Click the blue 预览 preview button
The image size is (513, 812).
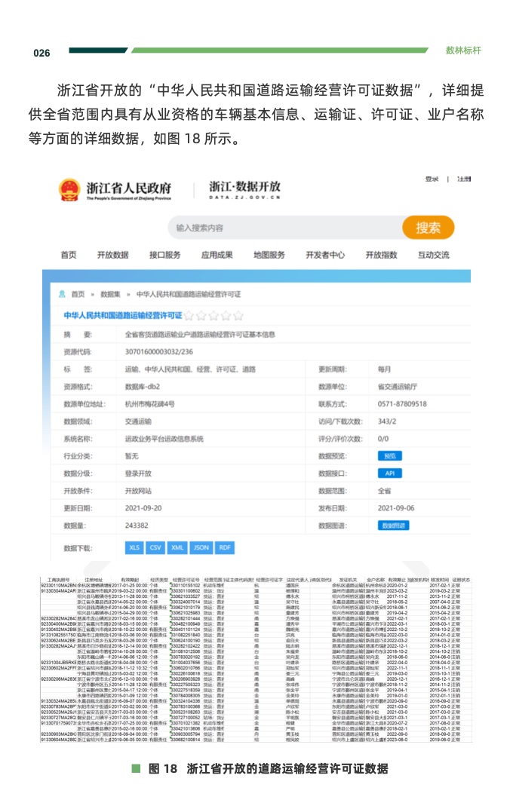[389, 456]
